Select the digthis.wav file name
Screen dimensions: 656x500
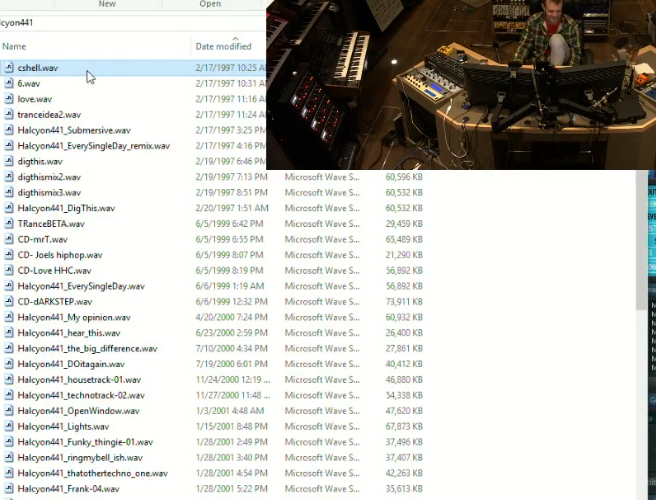(40, 161)
